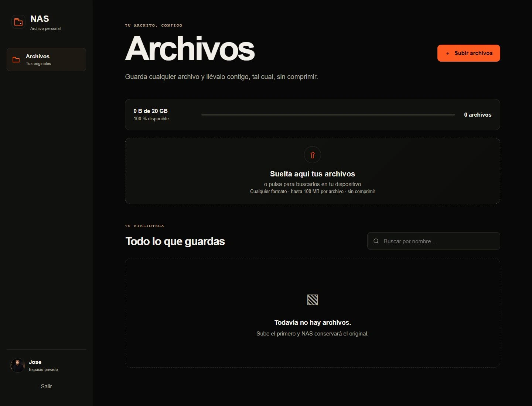Click Jose's profile avatar

[x=18, y=365]
